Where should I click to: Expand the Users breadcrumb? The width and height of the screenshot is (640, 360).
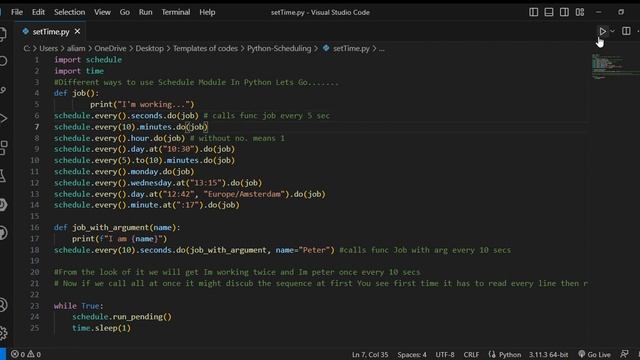[x=49, y=49]
